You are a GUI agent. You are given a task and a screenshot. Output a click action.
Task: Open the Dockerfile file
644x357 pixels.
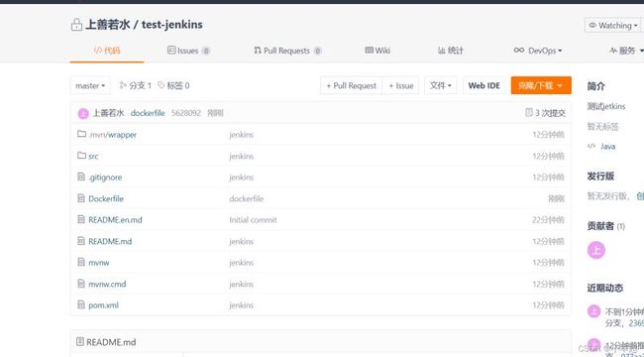click(x=106, y=198)
